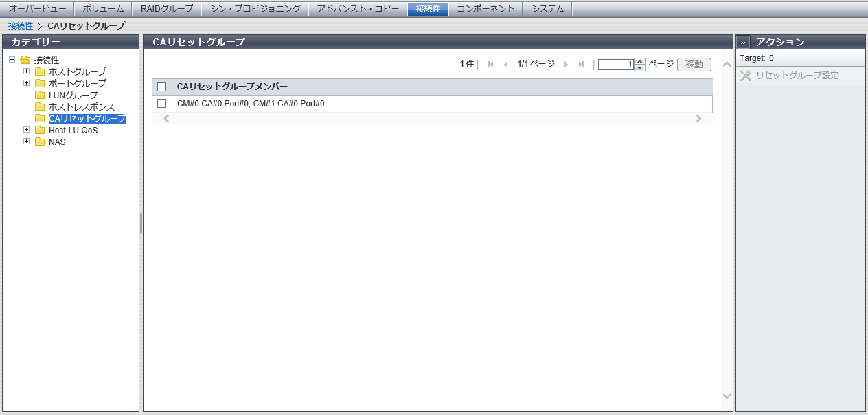Click the リセットグループ設定 wrench icon
868x415 pixels.
pyautogui.click(x=746, y=76)
